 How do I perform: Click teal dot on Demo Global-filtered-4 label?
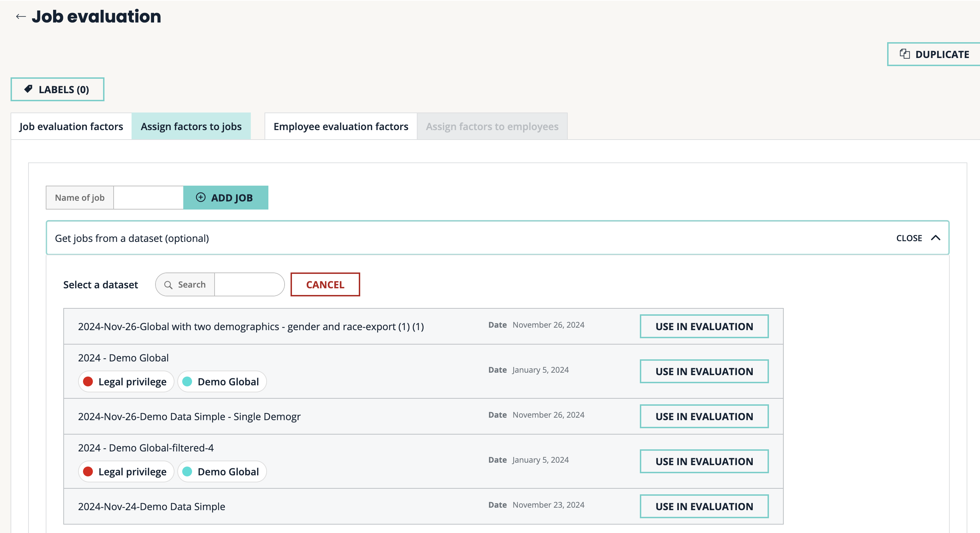coord(187,471)
